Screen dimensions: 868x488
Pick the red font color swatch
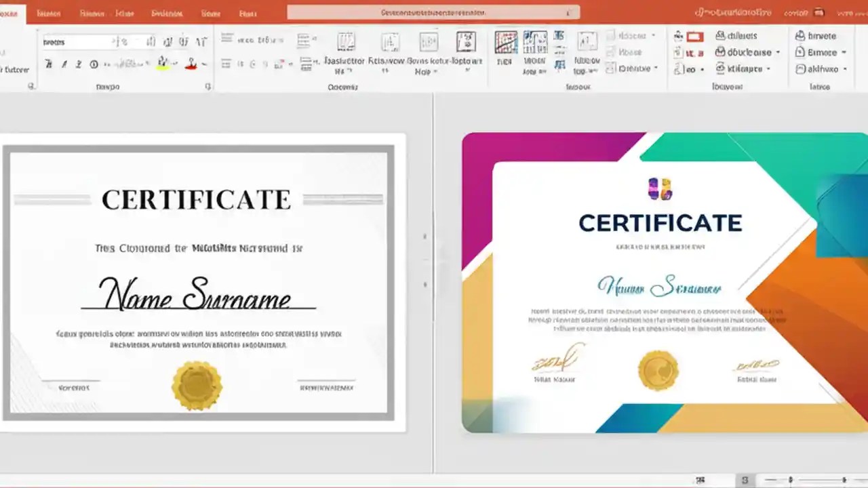(x=191, y=66)
